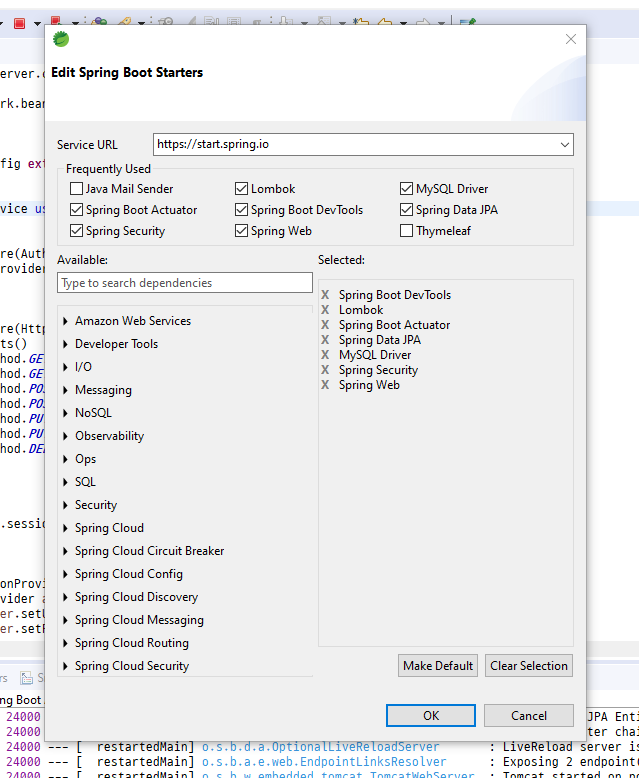Viewport: 639px width, 778px height.
Task: Expand the Spring Cloud Messaging category
Action: 65,620
